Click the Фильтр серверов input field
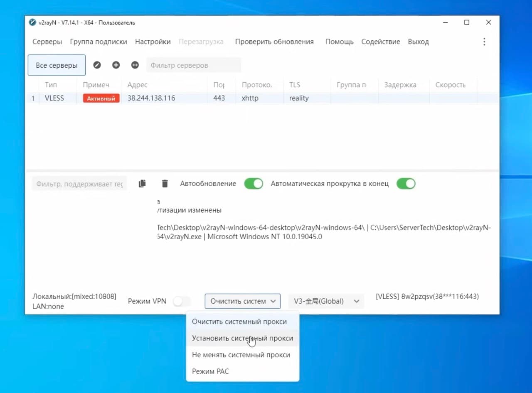This screenshot has width=532, height=393. pyautogui.click(x=194, y=65)
